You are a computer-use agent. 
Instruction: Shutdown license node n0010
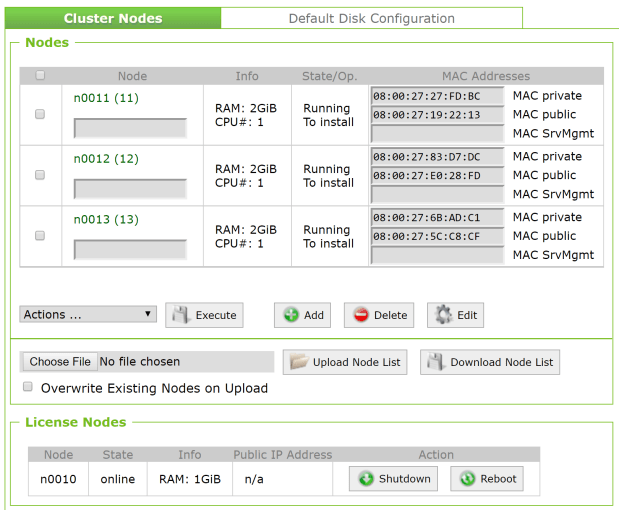393,479
